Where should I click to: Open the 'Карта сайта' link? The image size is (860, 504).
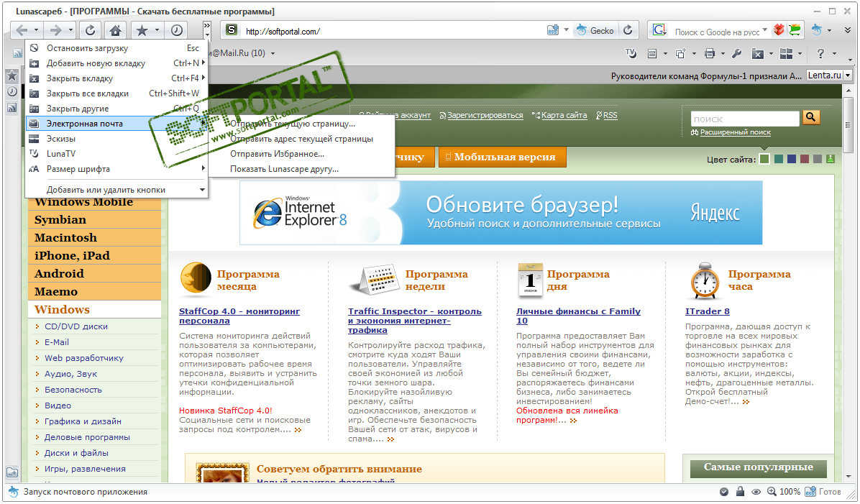pyautogui.click(x=564, y=115)
